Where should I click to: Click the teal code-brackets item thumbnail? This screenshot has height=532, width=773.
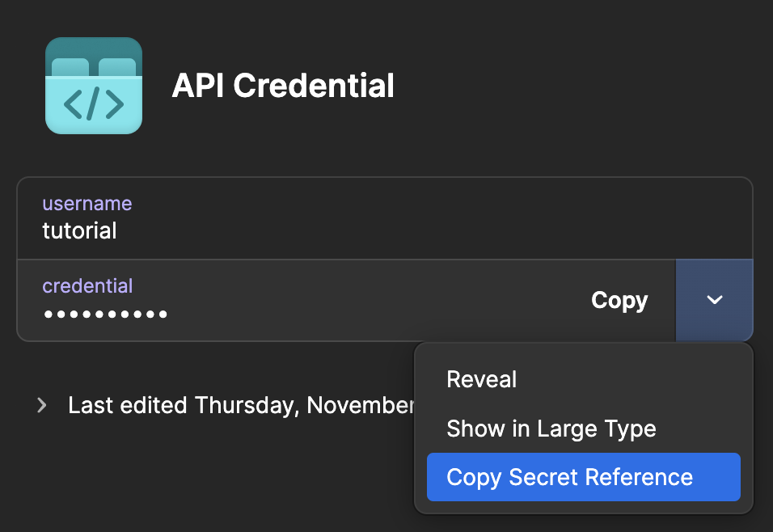pos(94,85)
